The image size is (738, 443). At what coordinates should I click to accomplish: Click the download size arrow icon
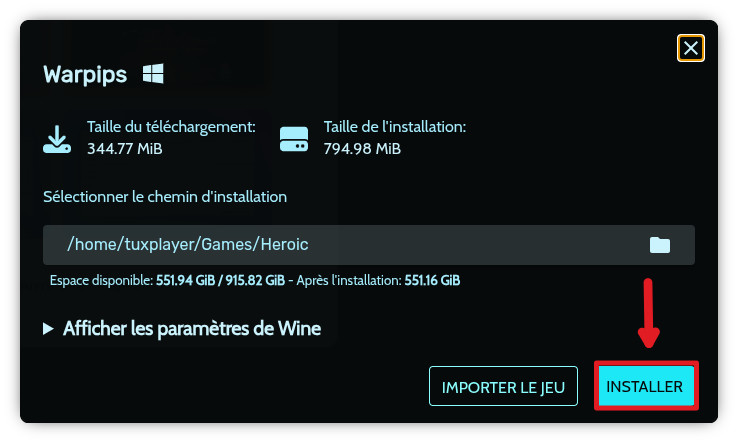click(57, 138)
